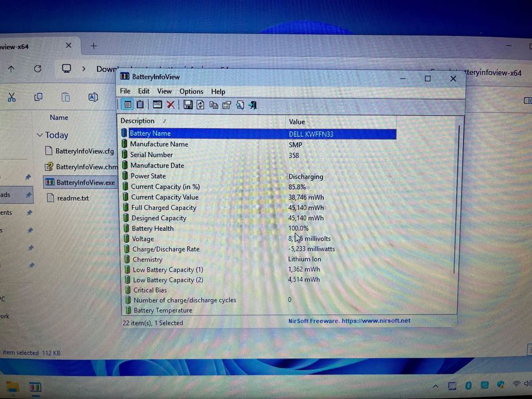The image size is (532, 399).
Task: Select the Serial Number row
Action: (258, 154)
